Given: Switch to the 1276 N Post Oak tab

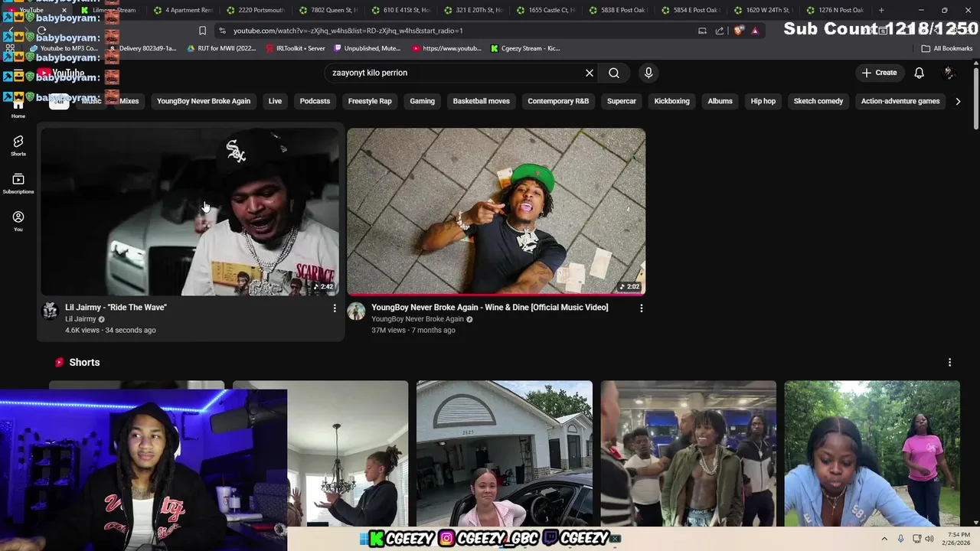Looking at the screenshot, I should 835,10.
